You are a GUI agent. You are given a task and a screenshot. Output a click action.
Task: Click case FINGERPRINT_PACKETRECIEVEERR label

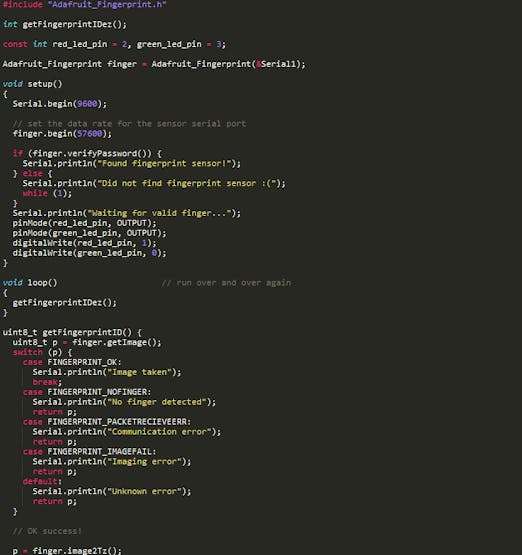click(x=107, y=422)
